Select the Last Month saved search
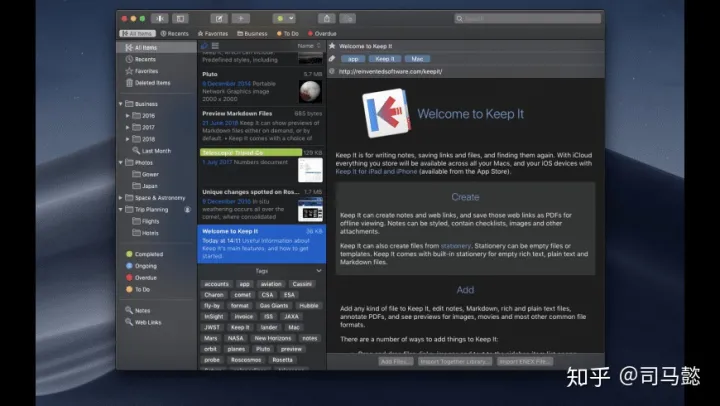This screenshot has width=720, height=406. coord(152,151)
